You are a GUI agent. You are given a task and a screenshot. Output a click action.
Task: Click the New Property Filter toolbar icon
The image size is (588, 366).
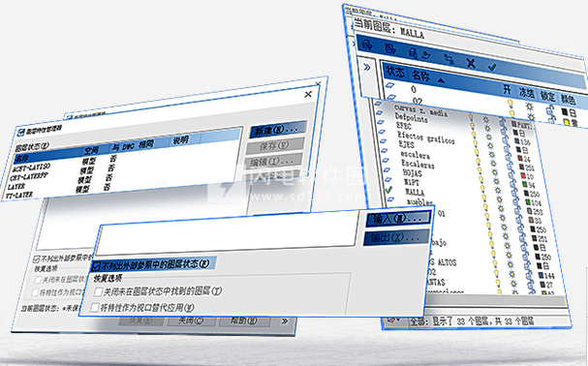point(367,45)
